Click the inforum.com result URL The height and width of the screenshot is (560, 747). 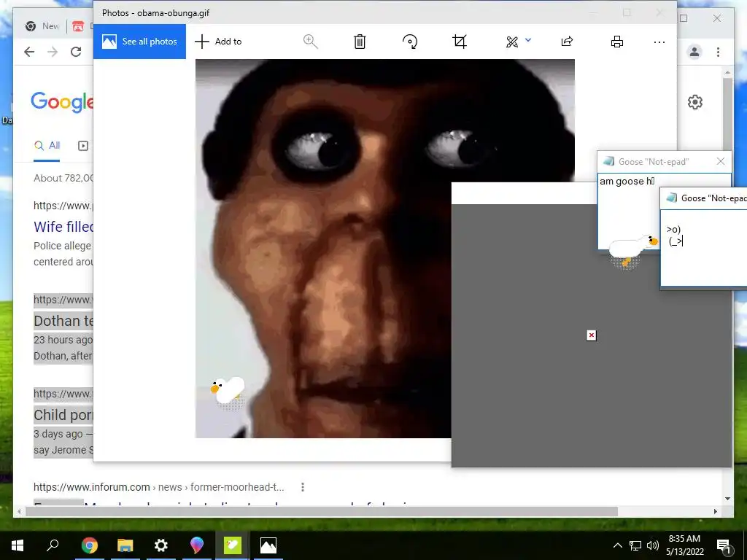158,487
